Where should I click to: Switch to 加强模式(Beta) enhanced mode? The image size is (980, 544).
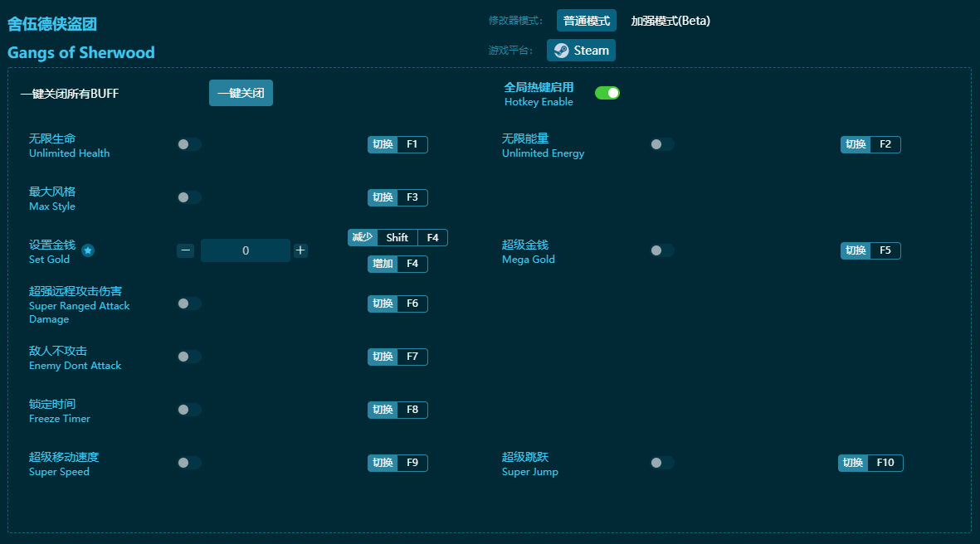(x=670, y=21)
